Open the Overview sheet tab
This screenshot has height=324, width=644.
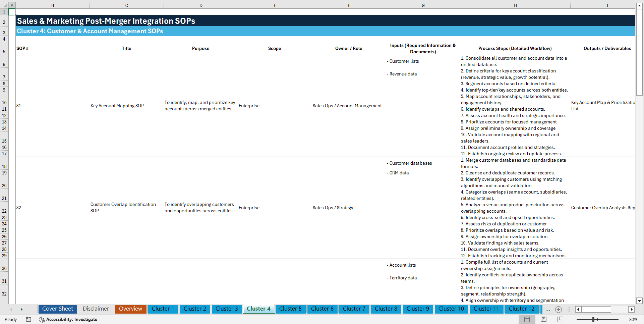pos(130,309)
